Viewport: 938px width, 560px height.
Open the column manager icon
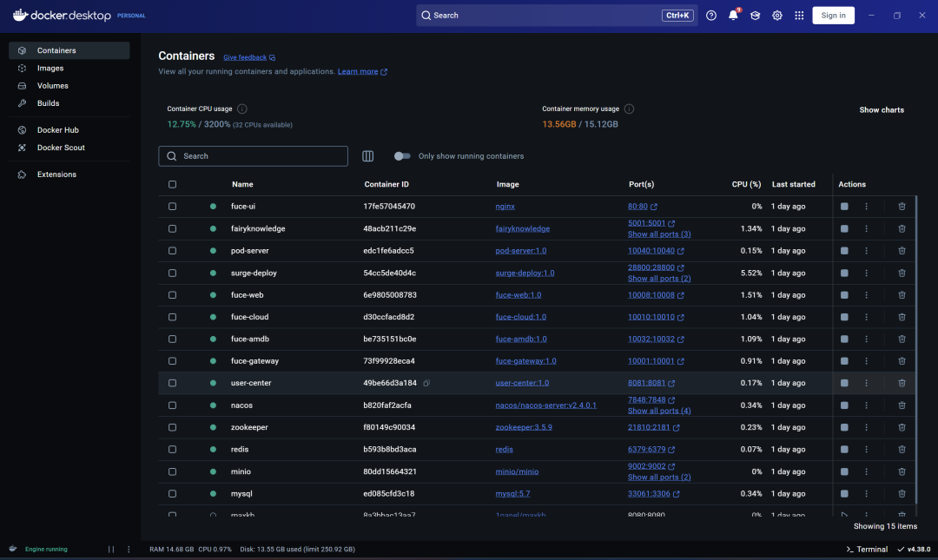point(368,156)
